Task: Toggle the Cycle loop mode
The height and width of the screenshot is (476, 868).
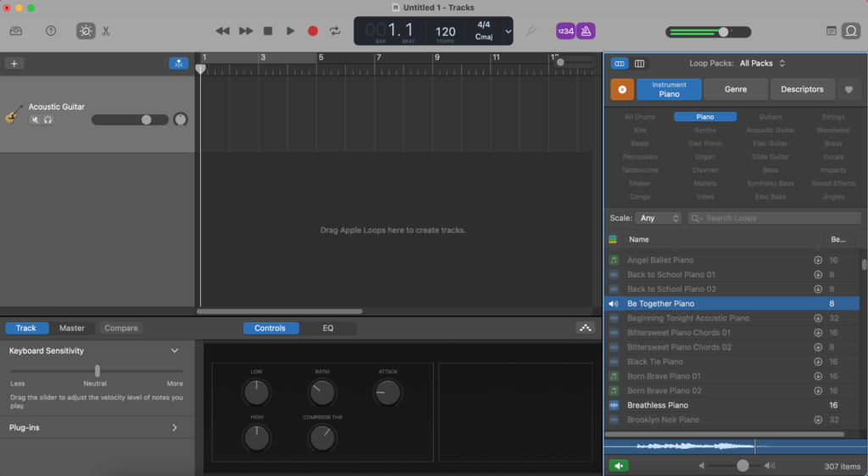Action: 335,31
